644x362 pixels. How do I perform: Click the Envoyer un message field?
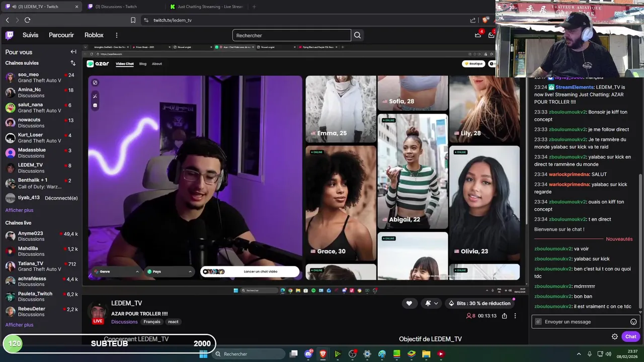[x=586, y=322]
